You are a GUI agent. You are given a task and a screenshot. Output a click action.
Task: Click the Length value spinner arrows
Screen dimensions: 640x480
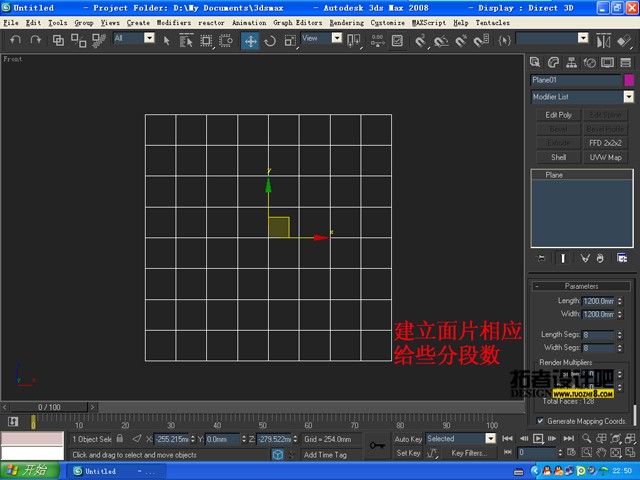pos(620,301)
